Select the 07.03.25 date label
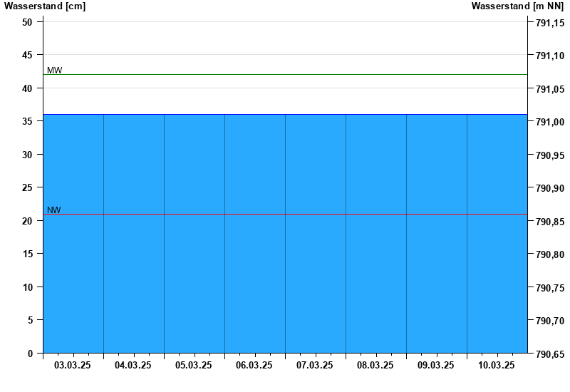This screenshot has height=392, width=570. tap(314, 365)
